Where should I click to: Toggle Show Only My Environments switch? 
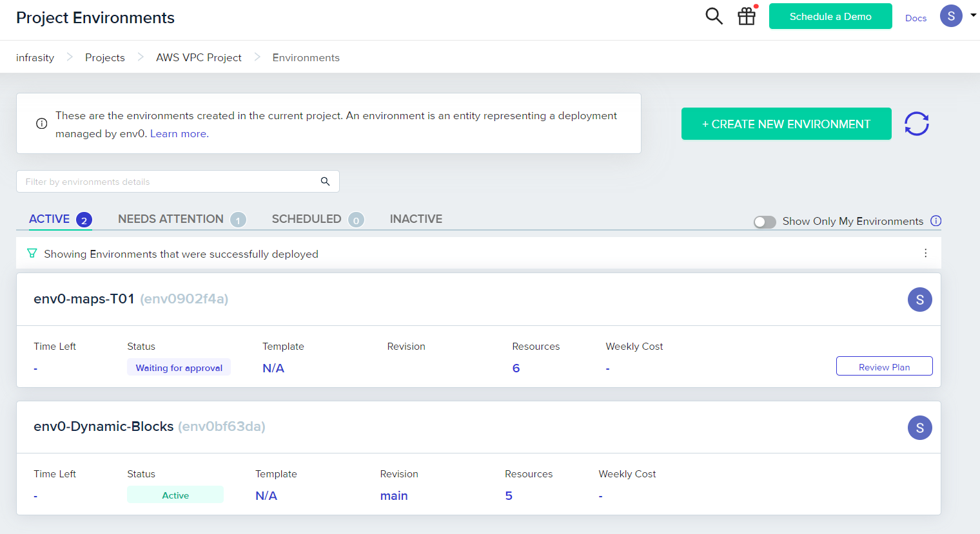(x=765, y=222)
